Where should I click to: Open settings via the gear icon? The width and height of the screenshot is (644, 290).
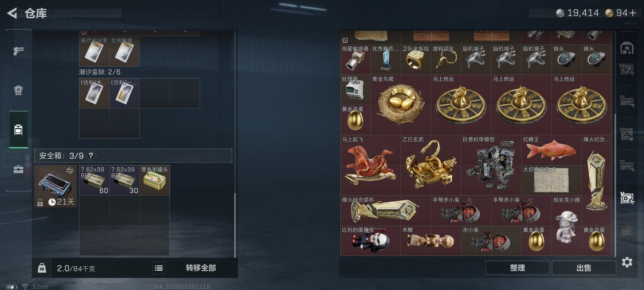(x=627, y=262)
